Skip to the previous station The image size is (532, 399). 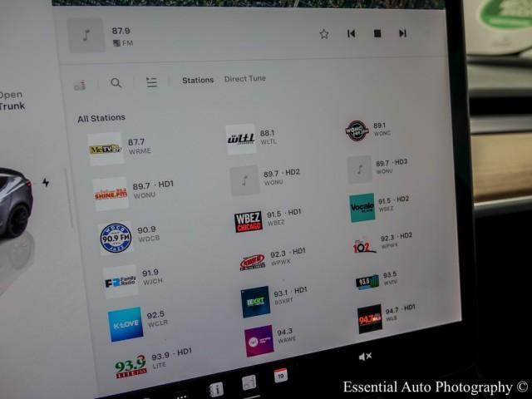(351, 33)
